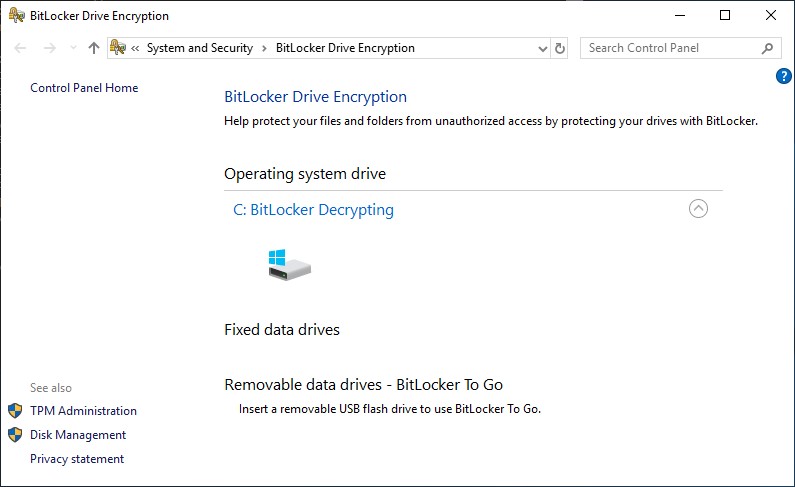
Task: Focus the Search Control Panel field
Action: [670, 48]
